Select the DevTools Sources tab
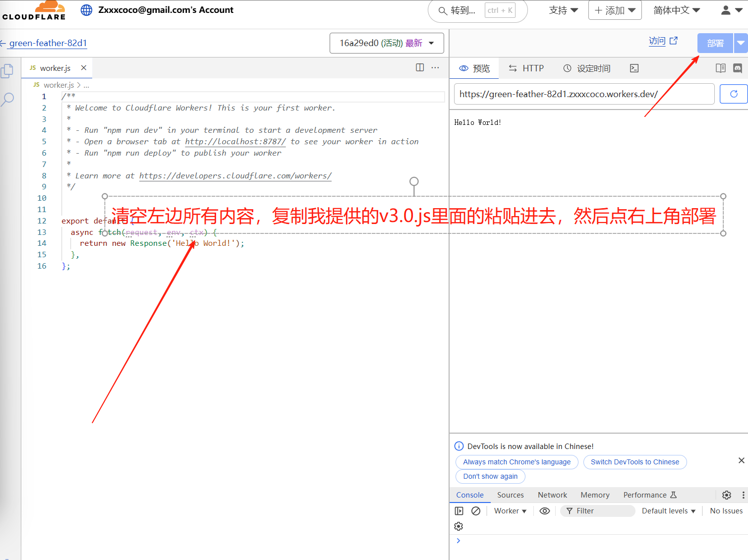This screenshot has height=560, width=748. 511,495
